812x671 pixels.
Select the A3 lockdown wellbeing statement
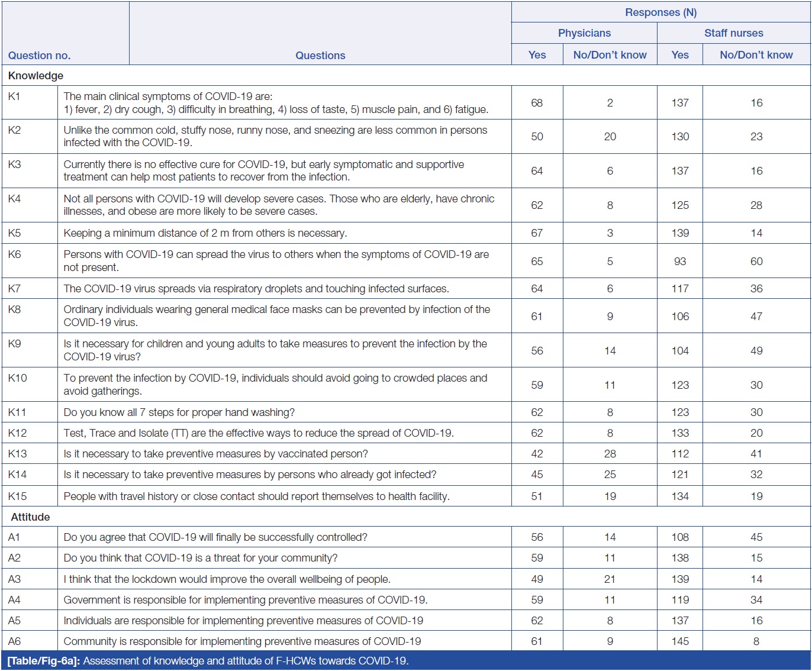pos(227,579)
